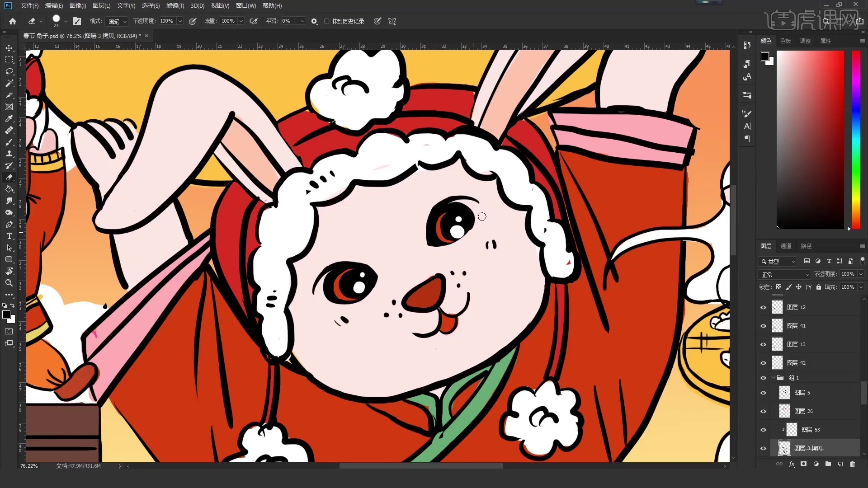Select the Path Selection tool
Viewport: 868px width, 488px height.
(9, 248)
